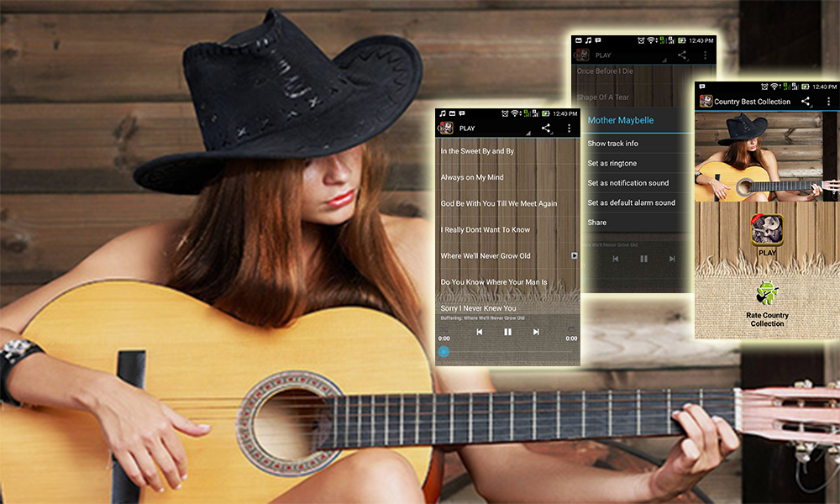Skip to previous track in left player

[480, 332]
